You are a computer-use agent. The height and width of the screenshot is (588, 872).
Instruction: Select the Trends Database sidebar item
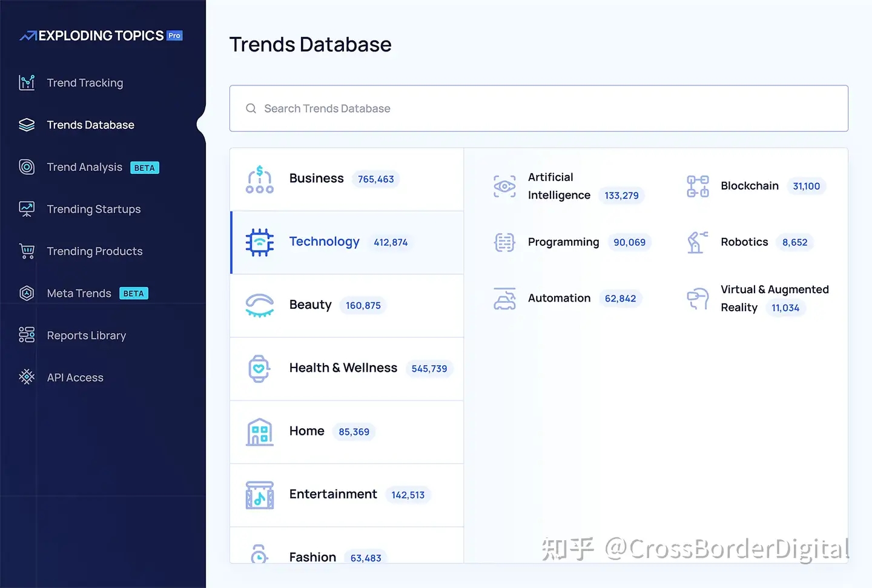tap(90, 125)
